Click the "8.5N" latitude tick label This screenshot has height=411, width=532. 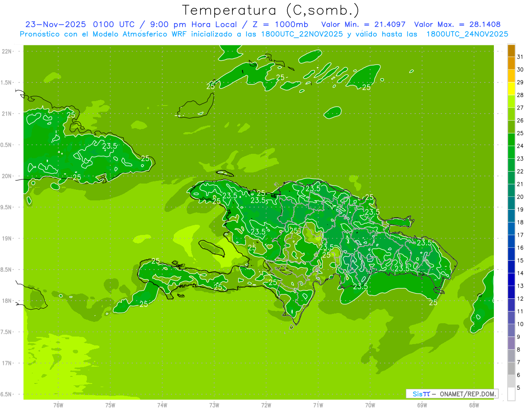click(7, 270)
